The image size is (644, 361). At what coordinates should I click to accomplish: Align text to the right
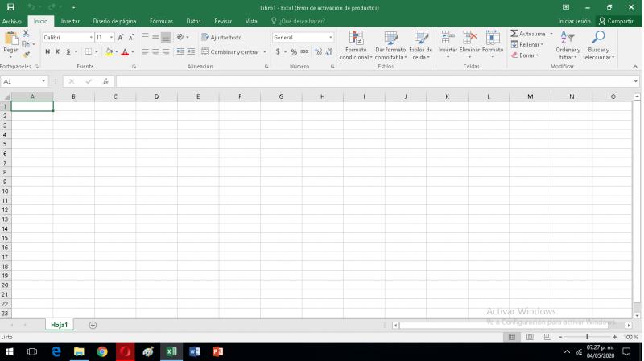(166, 51)
